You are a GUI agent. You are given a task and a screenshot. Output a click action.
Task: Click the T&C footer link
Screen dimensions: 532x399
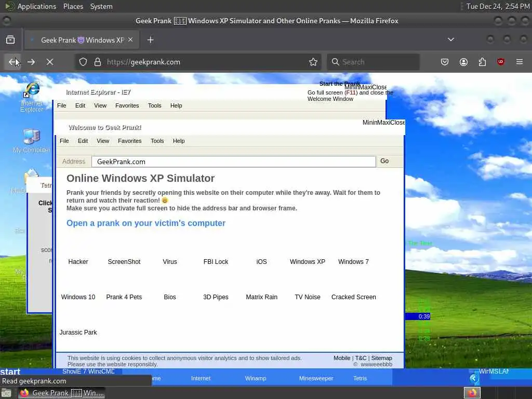pyautogui.click(x=361, y=358)
